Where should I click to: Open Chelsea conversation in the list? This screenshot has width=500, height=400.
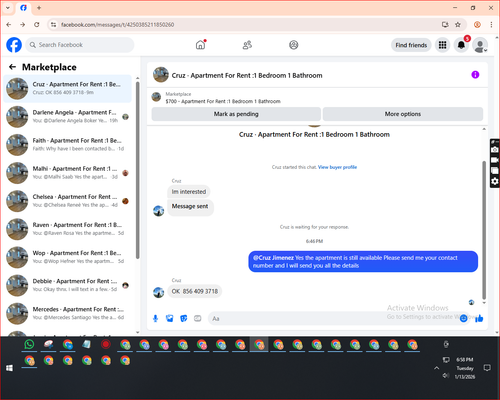67,201
